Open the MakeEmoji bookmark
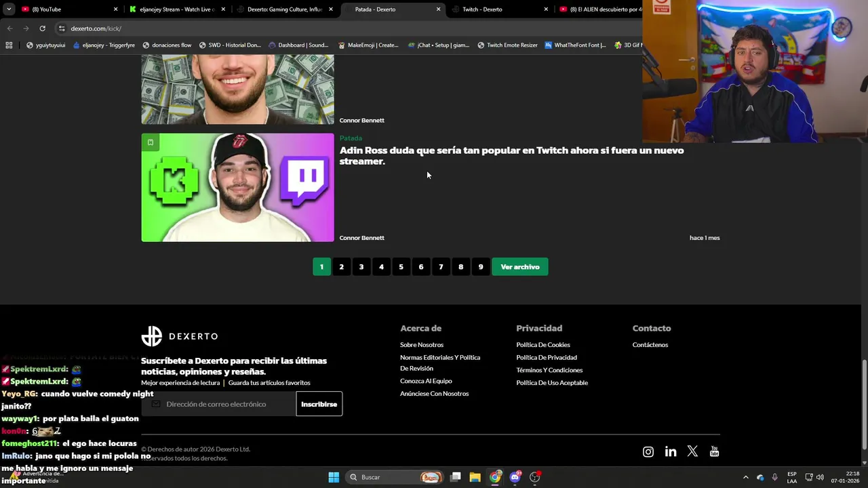The height and width of the screenshot is (488, 868). pos(368,45)
